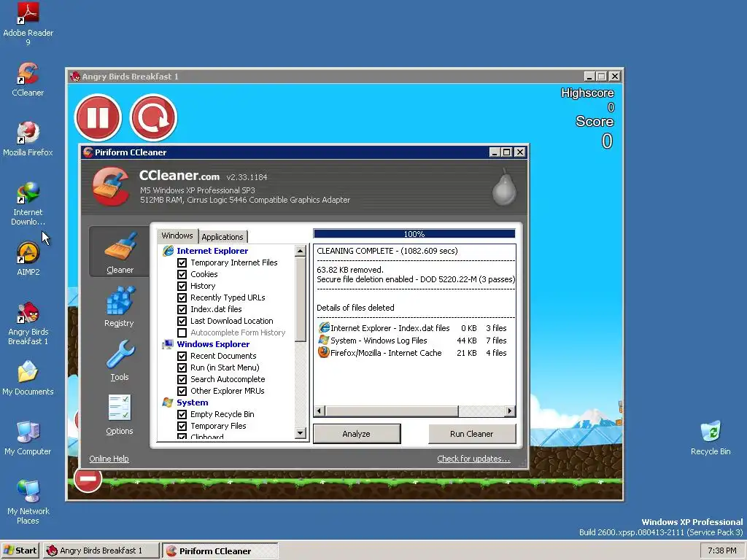Screen dimensions: 747x560
Task: Click the checklist scroll down arrow
Action: [300, 433]
